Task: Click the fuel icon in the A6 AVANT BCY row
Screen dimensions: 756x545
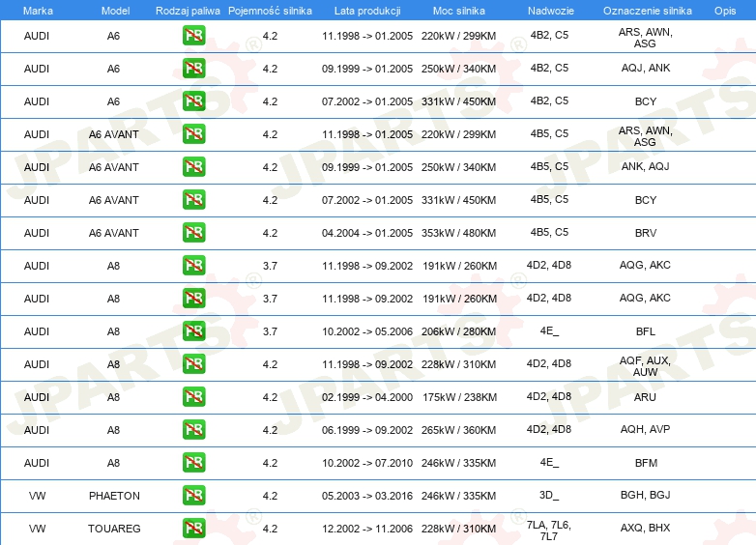Action: (x=193, y=199)
